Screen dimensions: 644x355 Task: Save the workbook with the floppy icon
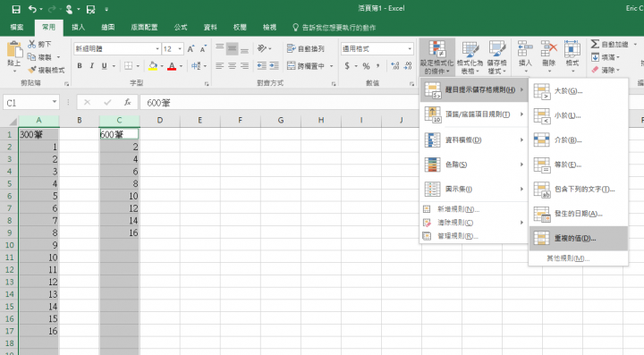[16, 9]
